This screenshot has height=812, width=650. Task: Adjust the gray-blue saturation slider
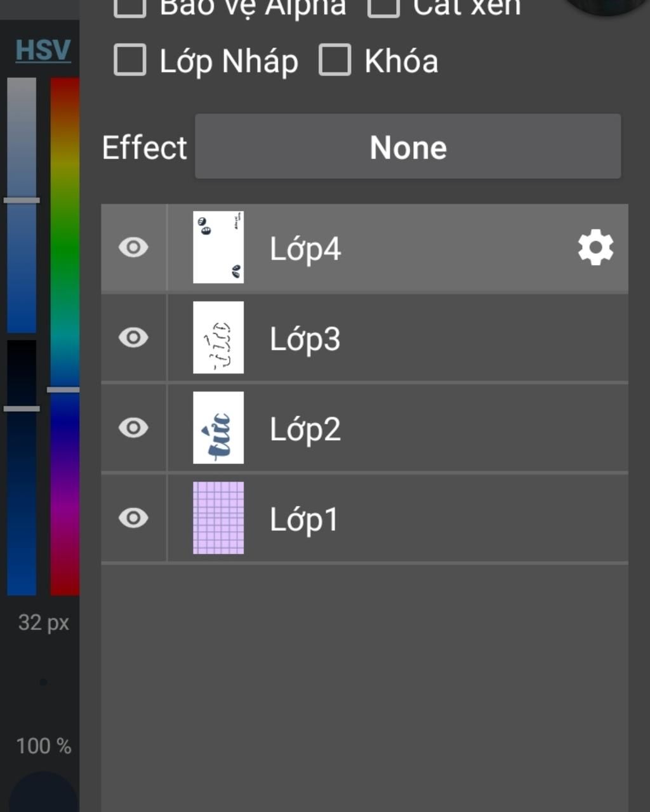pyautogui.click(x=22, y=205)
